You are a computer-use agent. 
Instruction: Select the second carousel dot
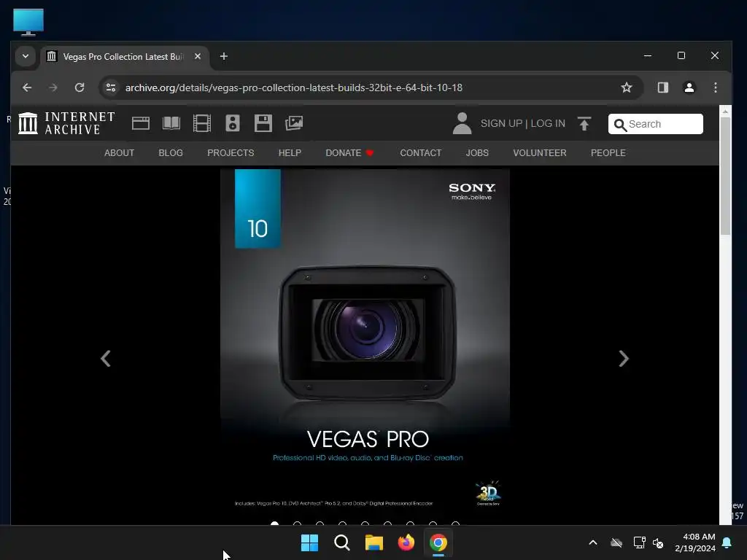[298, 523]
